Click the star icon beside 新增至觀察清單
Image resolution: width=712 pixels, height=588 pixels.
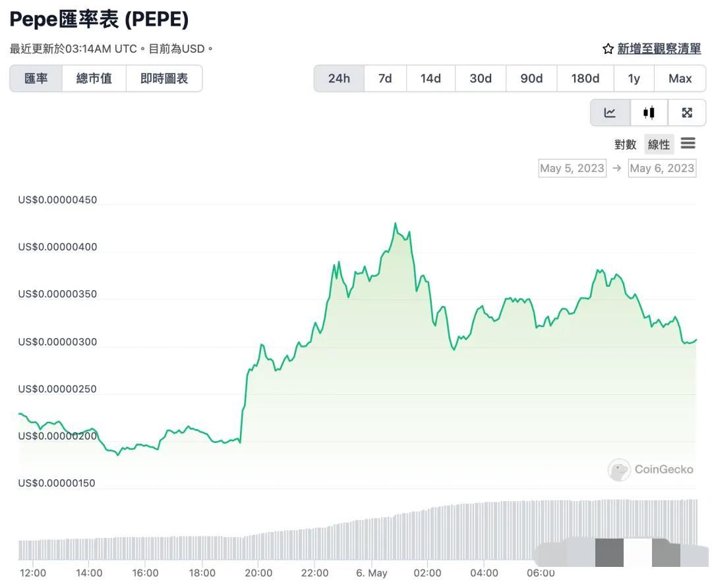point(607,48)
